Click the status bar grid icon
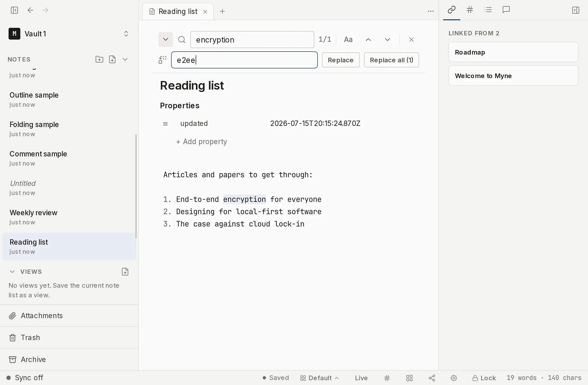The image size is (588, 385). [409, 378]
